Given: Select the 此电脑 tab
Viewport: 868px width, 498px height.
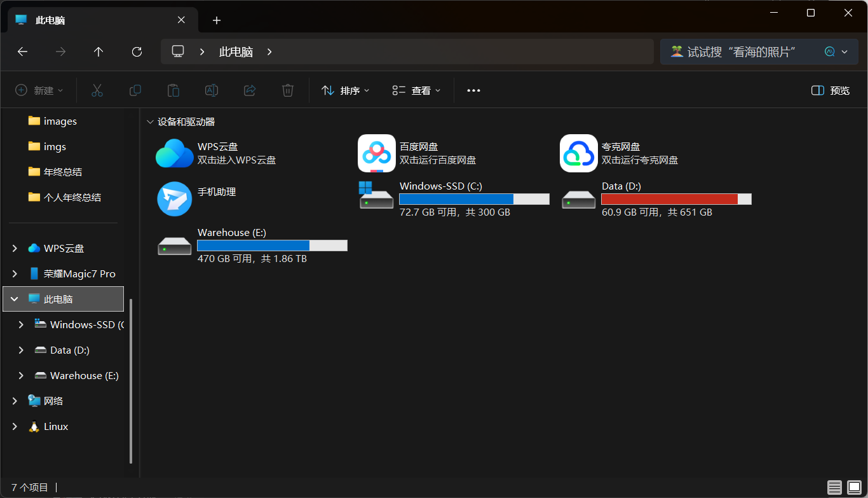Looking at the screenshot, I should tap(102, 20).
